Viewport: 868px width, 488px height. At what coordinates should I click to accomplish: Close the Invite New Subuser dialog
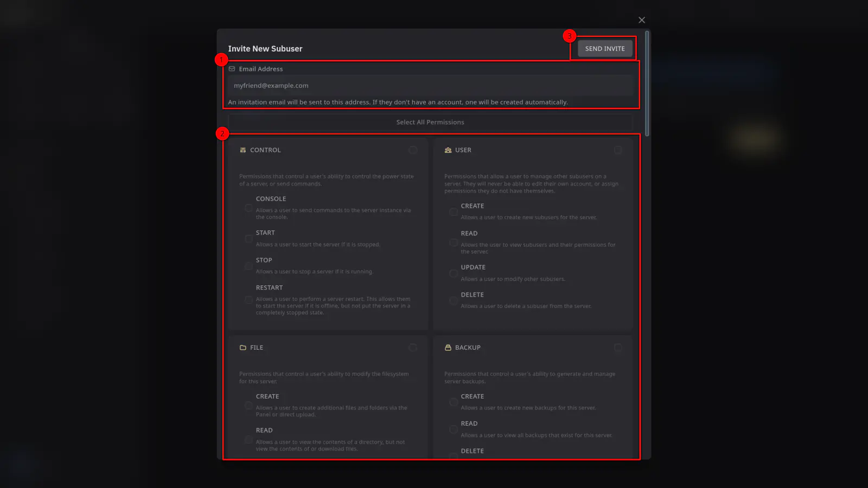tap(642, 20)
